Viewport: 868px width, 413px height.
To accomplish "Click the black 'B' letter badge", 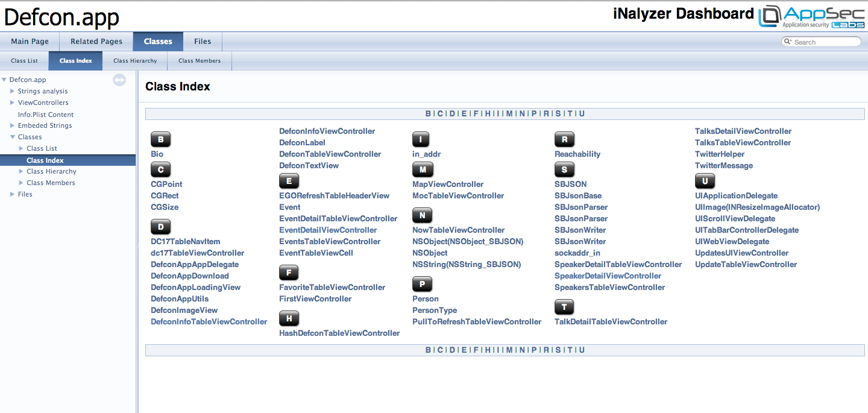I will tap(160, 140).
